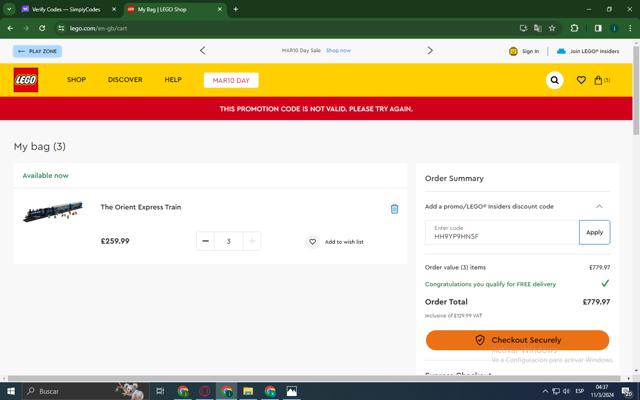Viewport: 640px width, 400px height.
Task: Follow the Shop now link
Action: click(x=338, y=51)
